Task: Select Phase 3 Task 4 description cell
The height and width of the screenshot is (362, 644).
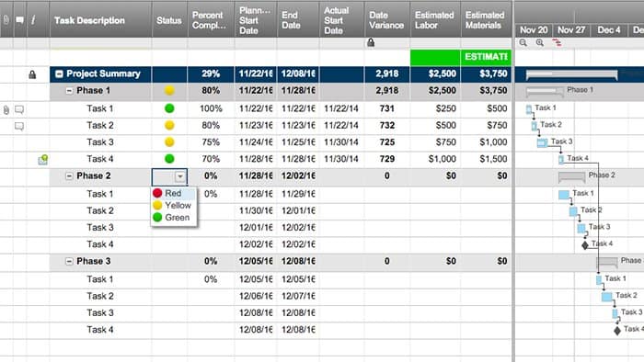Action: [100, 330]
